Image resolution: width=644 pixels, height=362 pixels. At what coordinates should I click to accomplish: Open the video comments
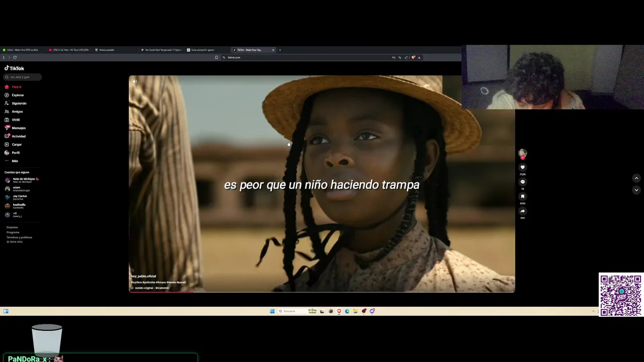pyautogui.click(x=522, y=182)
